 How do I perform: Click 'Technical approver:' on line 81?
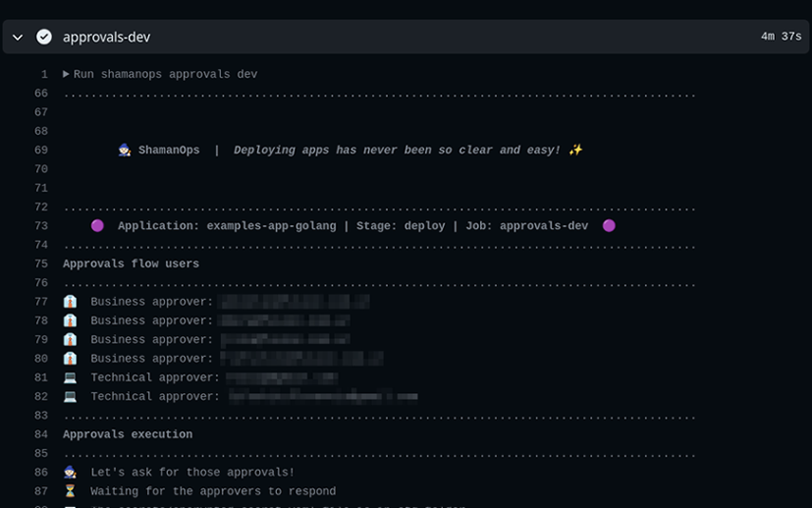[x=156, y=377]
